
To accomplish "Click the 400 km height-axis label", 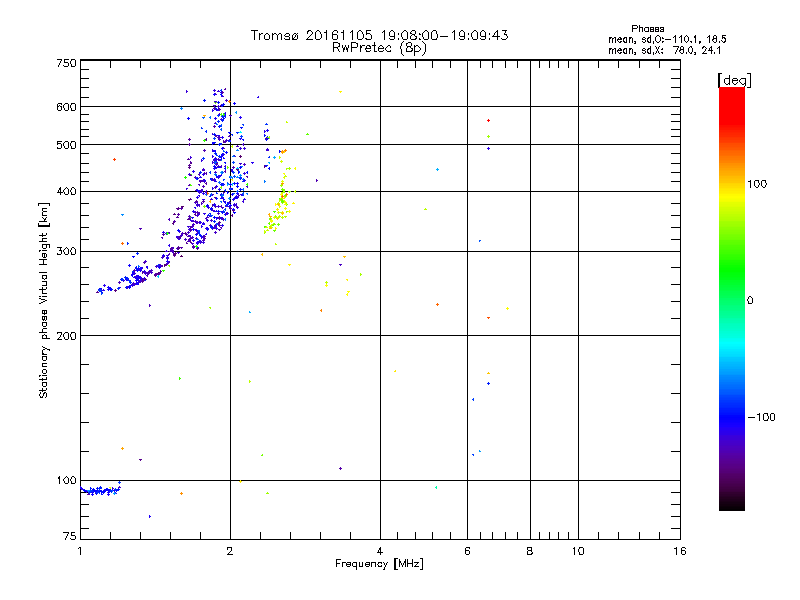I will (66, 192).
